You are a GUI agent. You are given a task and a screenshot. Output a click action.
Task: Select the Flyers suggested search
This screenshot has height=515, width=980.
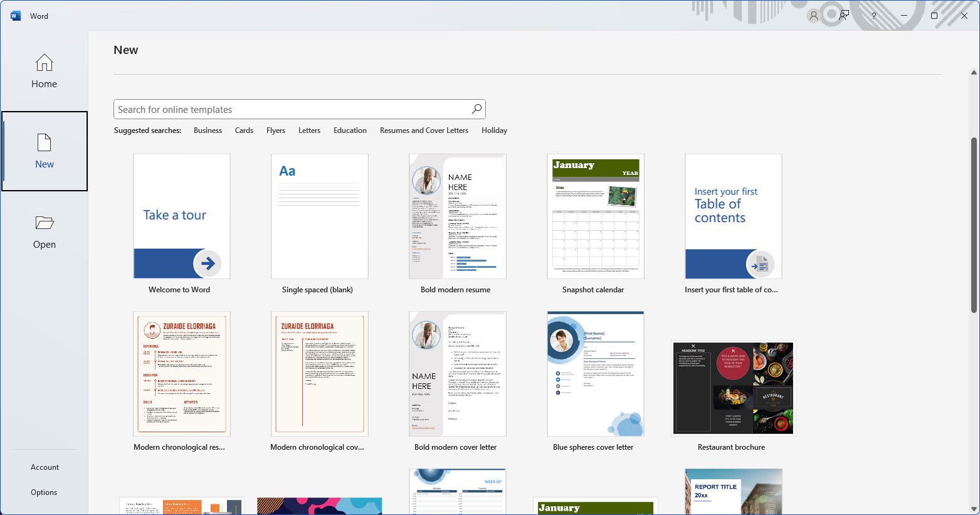(x=276, y=130)
